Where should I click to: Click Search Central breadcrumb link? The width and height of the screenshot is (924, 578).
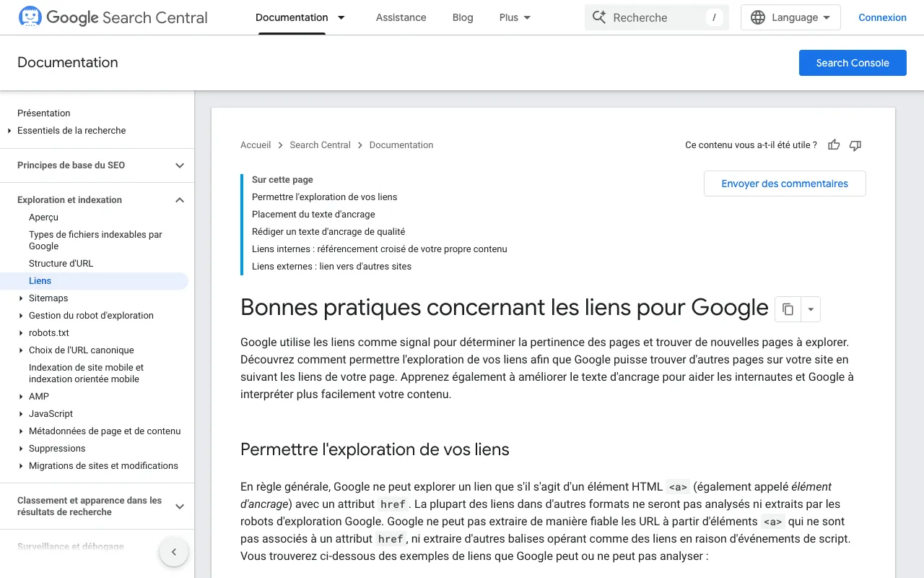pos(320,145)
